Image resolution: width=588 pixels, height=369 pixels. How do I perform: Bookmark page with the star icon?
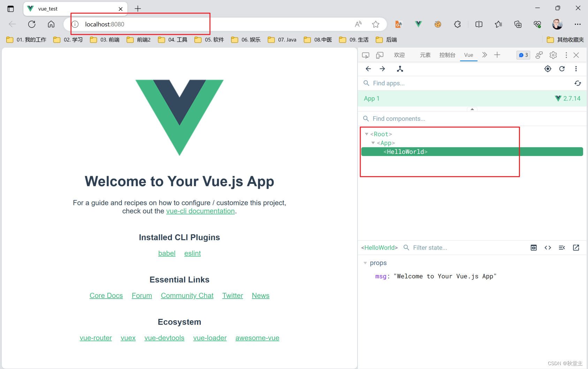(376, 24)
